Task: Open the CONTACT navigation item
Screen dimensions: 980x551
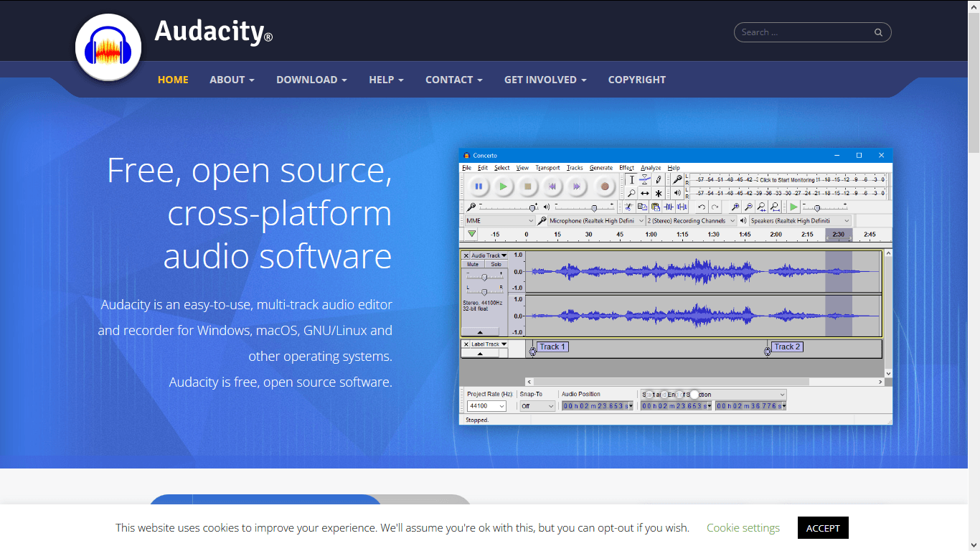Action: (453, 80)
